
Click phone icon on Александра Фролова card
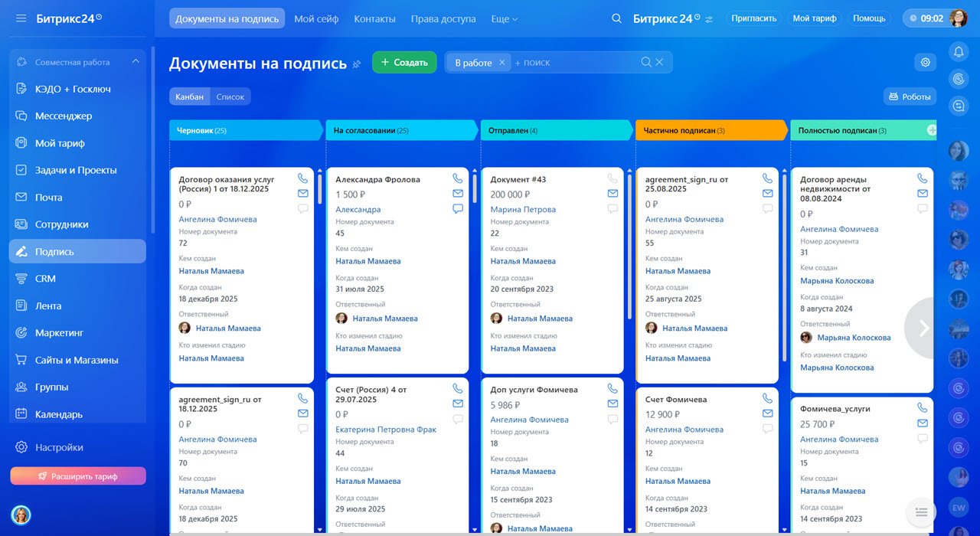pyautogui.click(x=458, y=178)
